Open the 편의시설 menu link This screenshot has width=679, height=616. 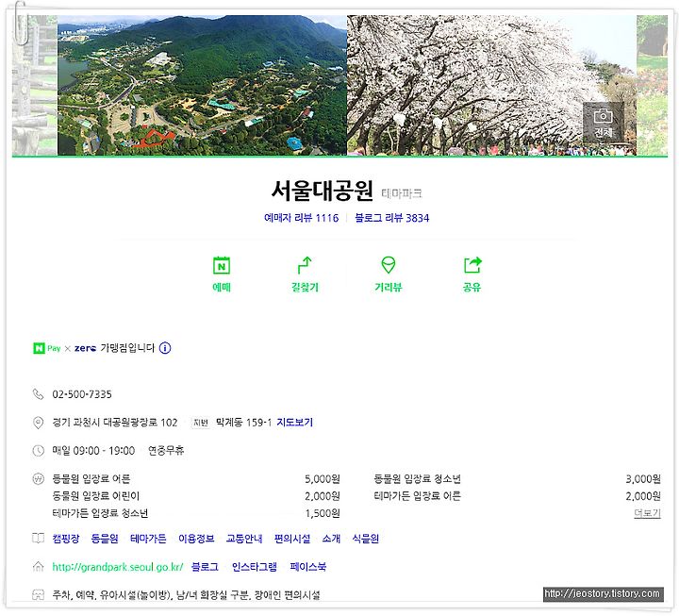292,539
